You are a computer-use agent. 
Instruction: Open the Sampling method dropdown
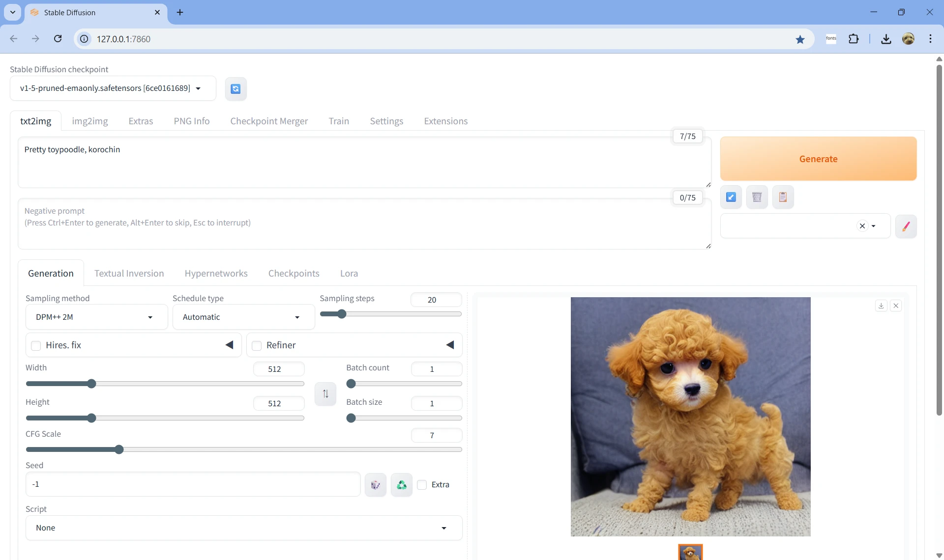(x=96, y=317)
